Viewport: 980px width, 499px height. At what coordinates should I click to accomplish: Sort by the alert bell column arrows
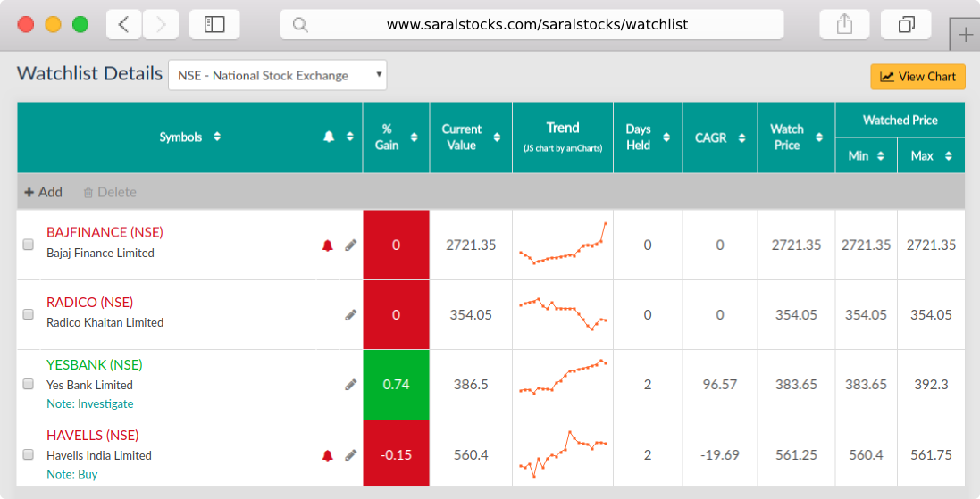[350, 137]
